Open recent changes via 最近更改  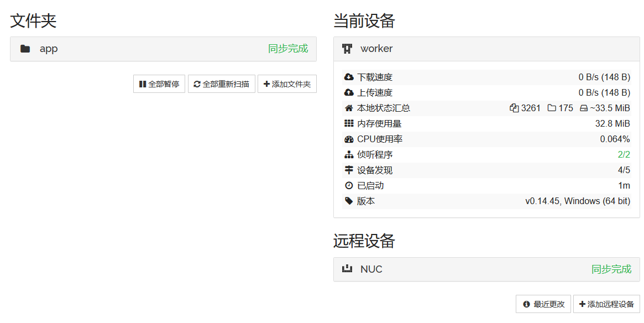[543, 304]
